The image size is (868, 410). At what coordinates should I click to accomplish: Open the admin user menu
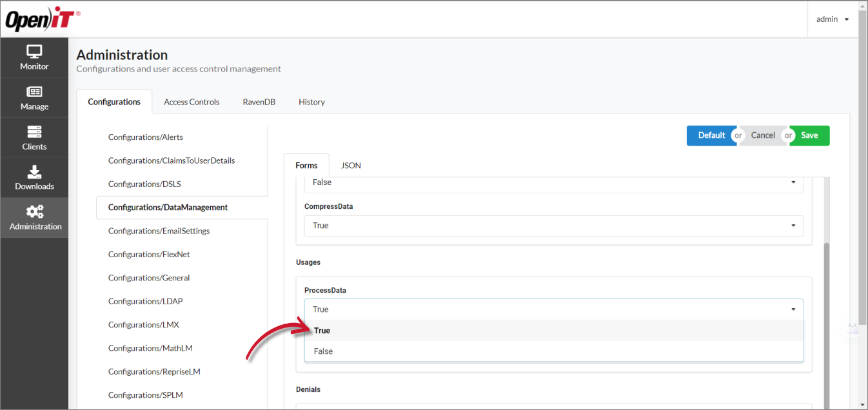[x=833, y=19]
